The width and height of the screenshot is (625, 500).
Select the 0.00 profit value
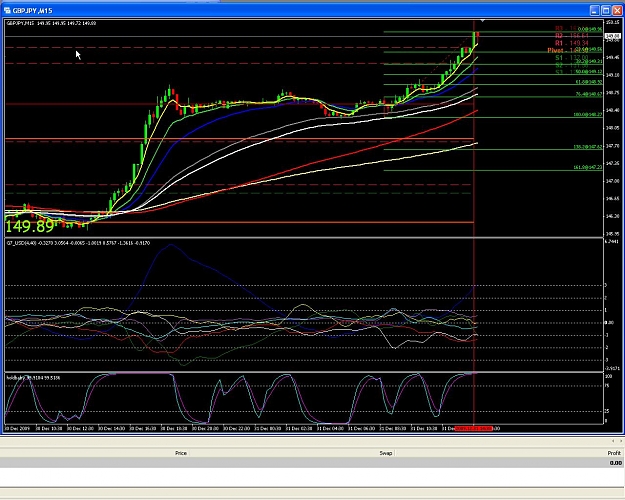point(616,463)
